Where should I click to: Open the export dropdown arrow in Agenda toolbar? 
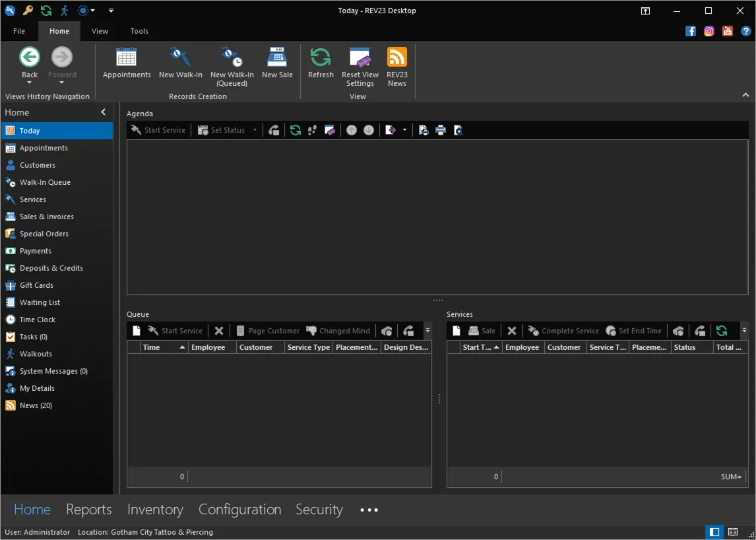point(404,130)
